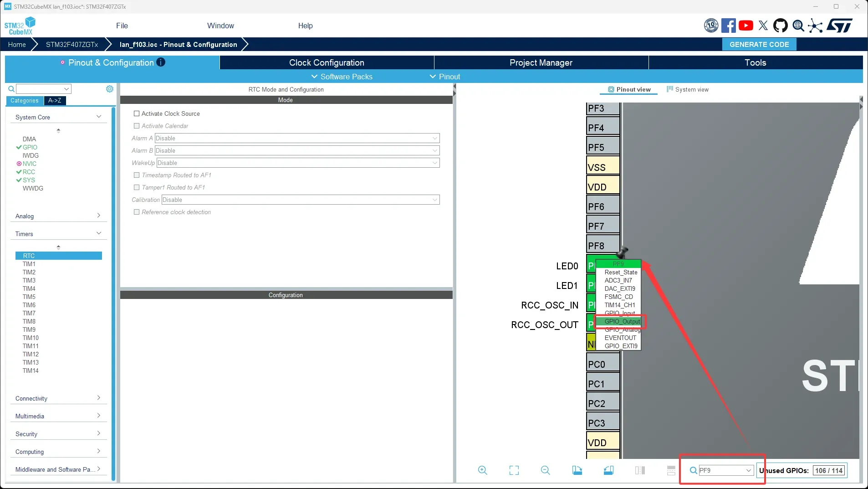Switch to System view
The image size is (868, 489).
point(688,89)
